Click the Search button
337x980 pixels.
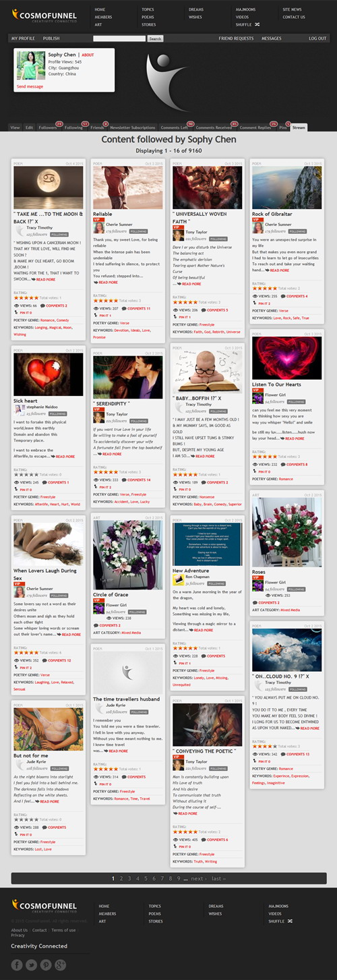coord(155,39)
